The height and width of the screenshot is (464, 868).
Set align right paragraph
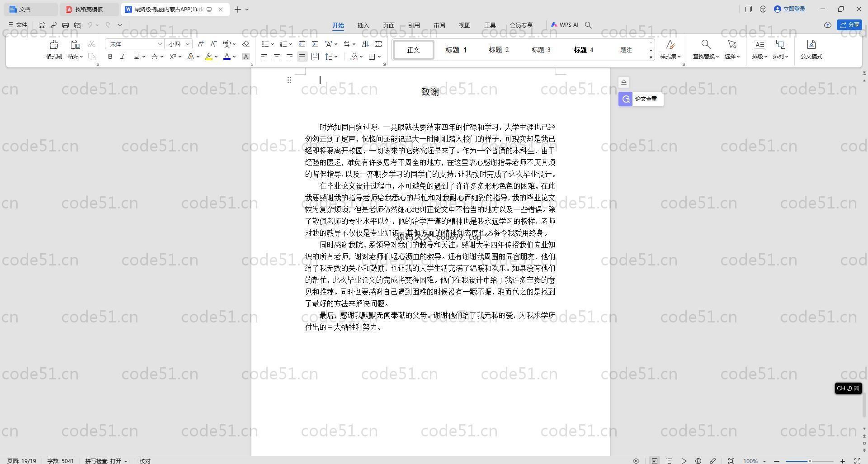289,57
